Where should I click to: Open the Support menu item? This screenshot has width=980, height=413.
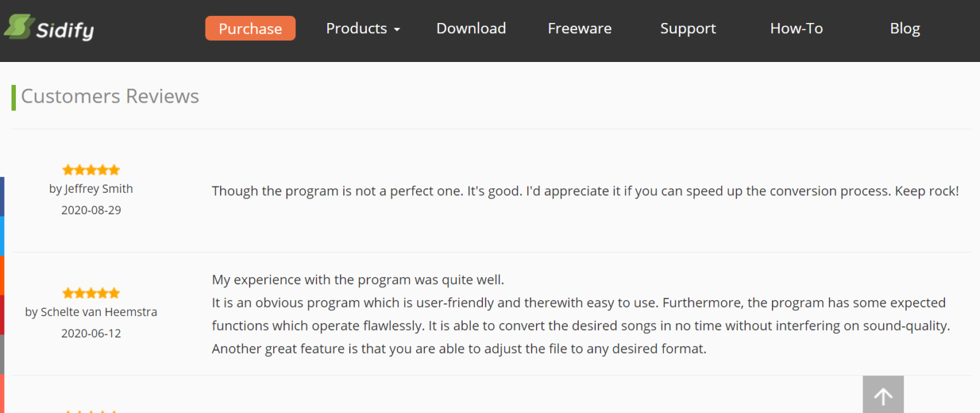[688, 29]
